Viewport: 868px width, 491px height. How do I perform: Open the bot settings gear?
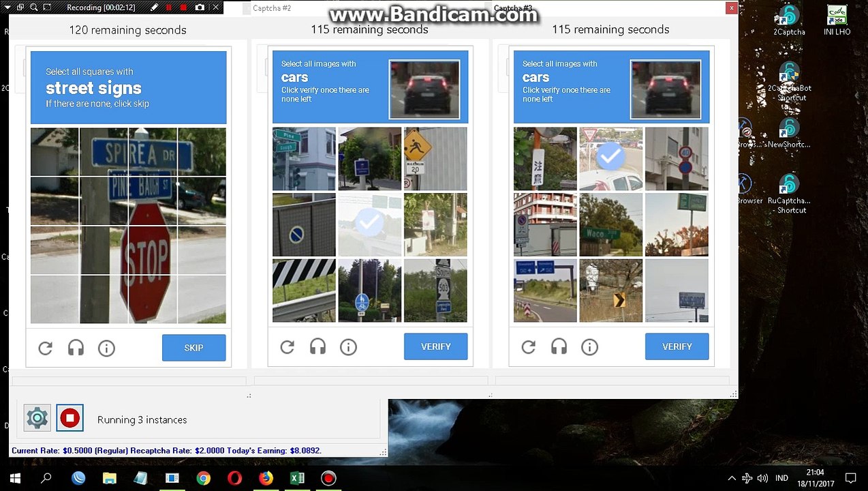37,418
